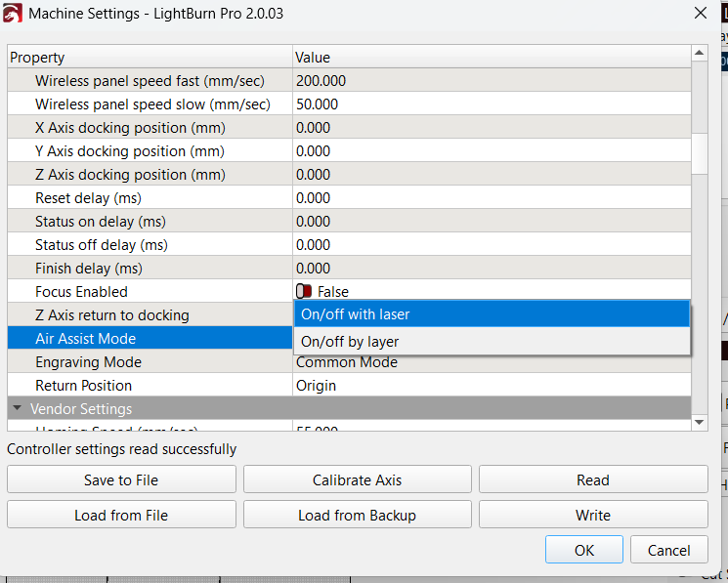Edit the Reset delay value field
The width and height of the screenshot is (728, 583).
click(x=492, y=198)
